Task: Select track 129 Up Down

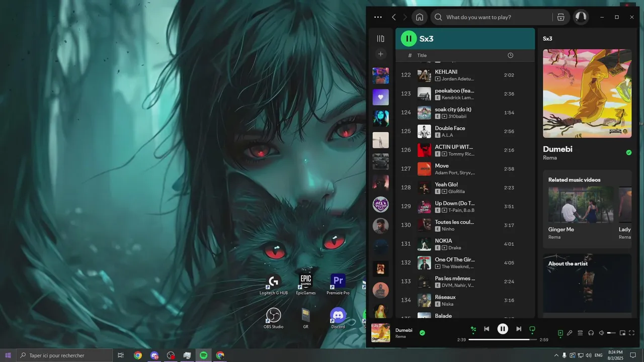Action: point(465,207)
